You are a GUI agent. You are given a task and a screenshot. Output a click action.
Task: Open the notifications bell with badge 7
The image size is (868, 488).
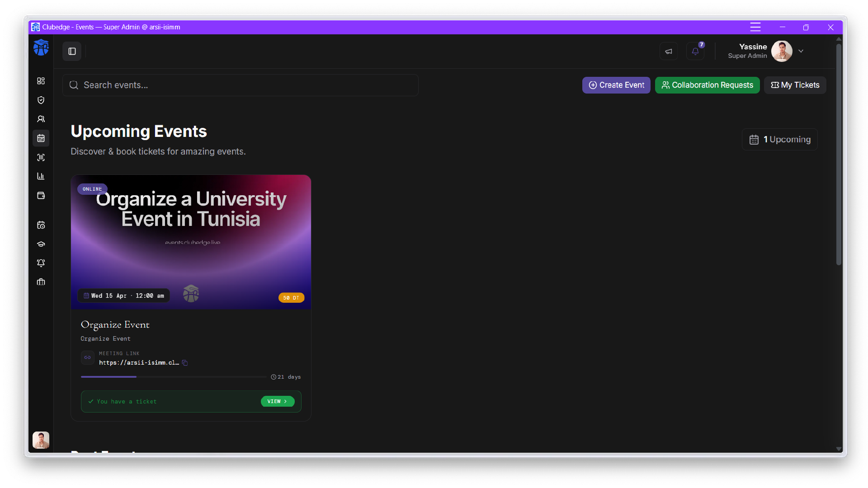(695, 52)
